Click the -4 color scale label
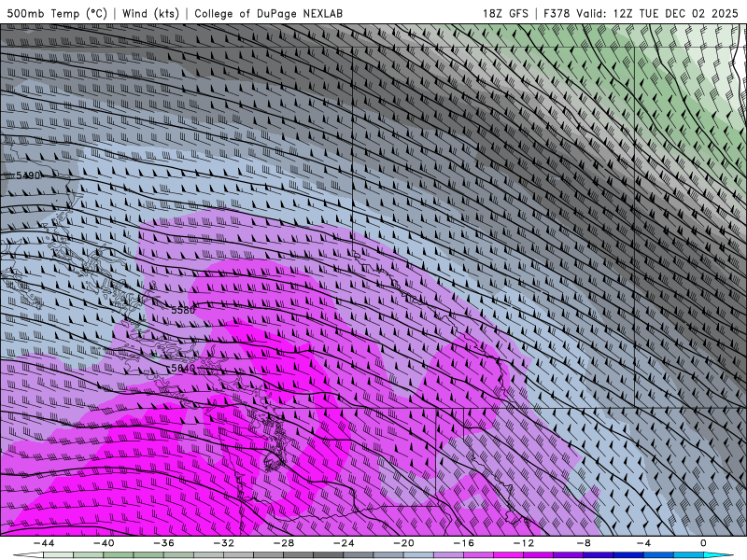 644,543
